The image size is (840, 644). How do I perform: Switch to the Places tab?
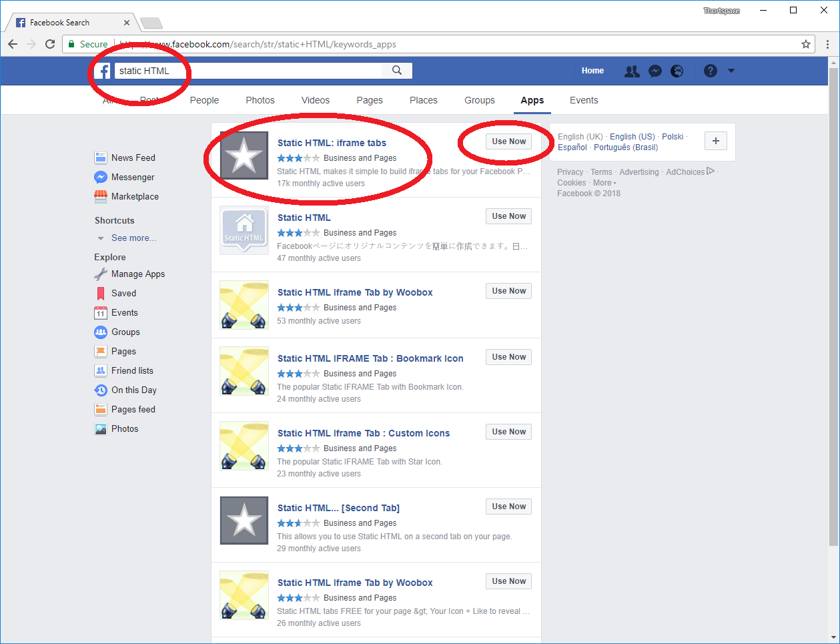(424, 100)
